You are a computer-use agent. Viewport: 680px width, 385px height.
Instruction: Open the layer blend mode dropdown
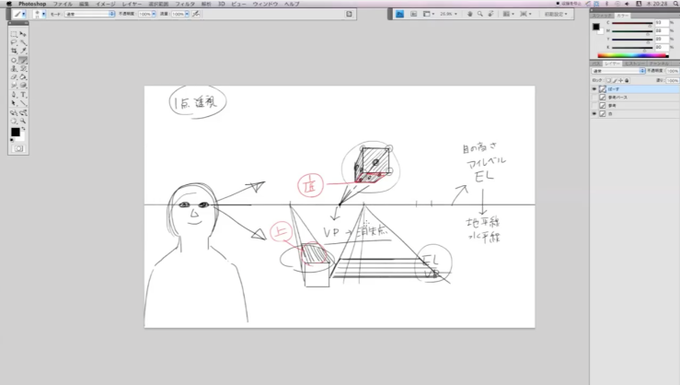click(618, 71)
